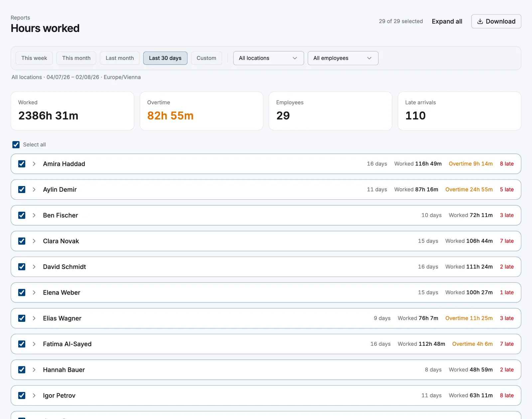Click Worked 72h 11m in Ben's row
This screenshot has width=532, height=419.
pyautogui.click(x=471, y=215)
